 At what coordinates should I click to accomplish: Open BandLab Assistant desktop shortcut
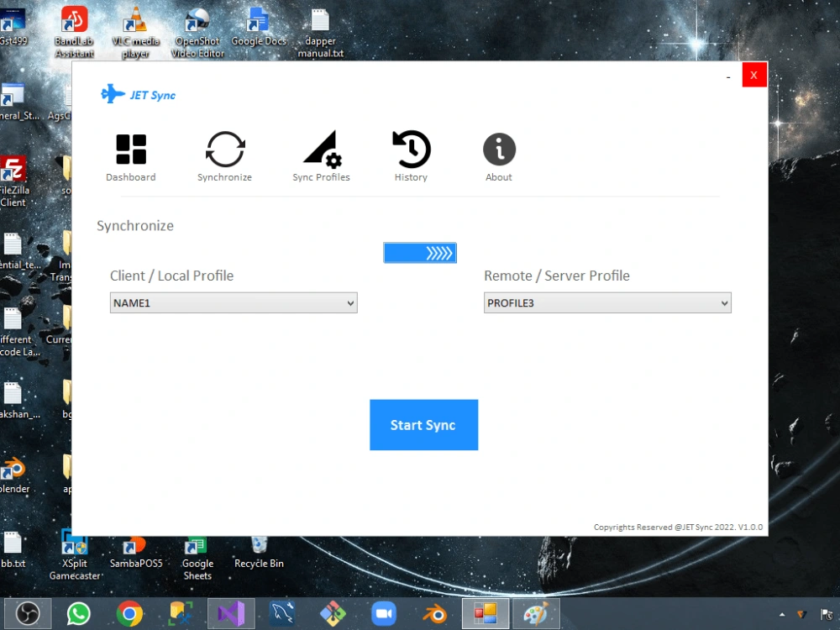[x=75, y=31]
